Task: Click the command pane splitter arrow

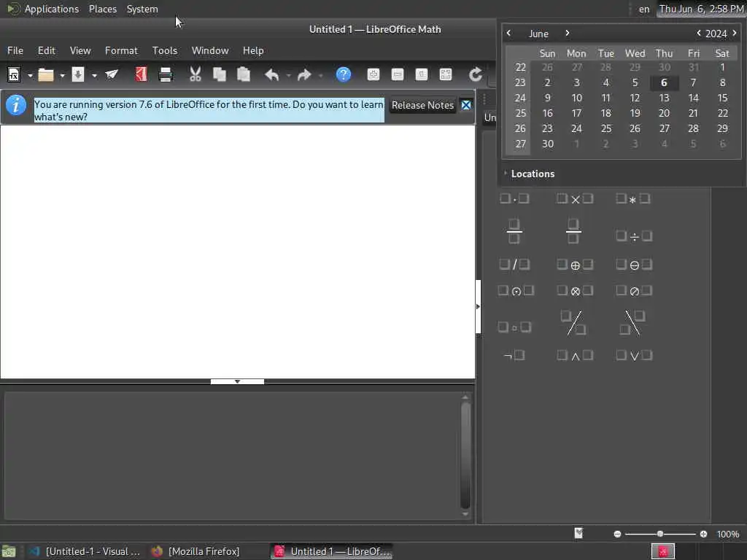Action: [237, 381]
